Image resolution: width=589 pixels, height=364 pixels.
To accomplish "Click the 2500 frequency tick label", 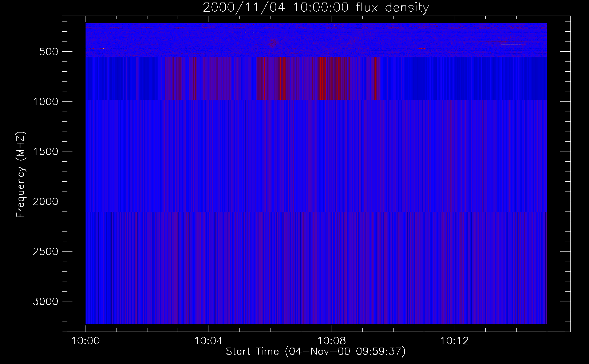I will tap(46, 252).
